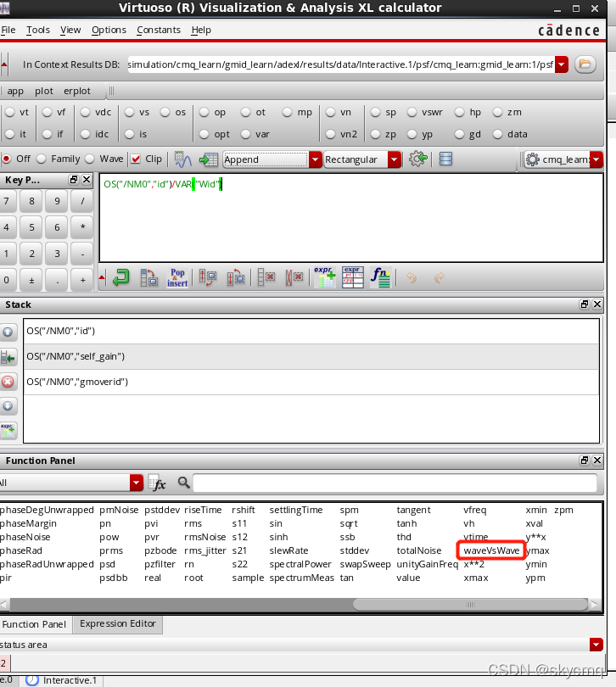Click the blue stack layers icon
The width and height of the screenshot is (616, 687).
coord(446,159)
